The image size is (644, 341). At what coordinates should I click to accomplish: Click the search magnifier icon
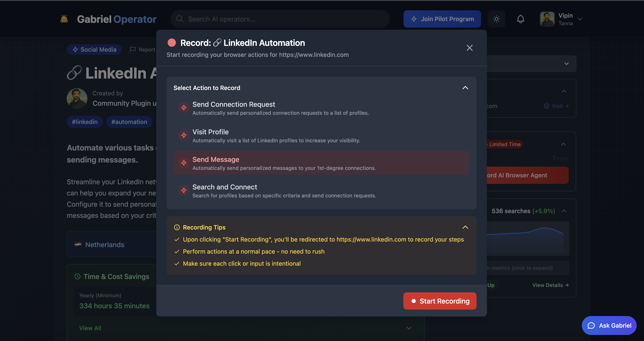(180, 19)
